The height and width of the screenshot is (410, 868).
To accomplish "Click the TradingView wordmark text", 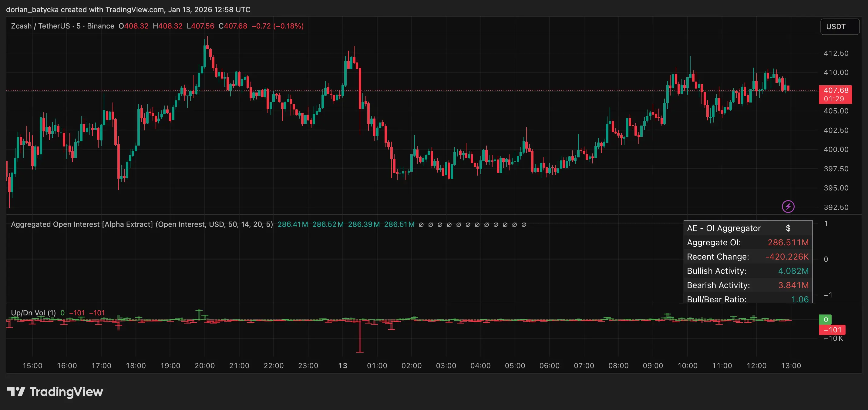I will pyautogui.click(x=66, y=392).
